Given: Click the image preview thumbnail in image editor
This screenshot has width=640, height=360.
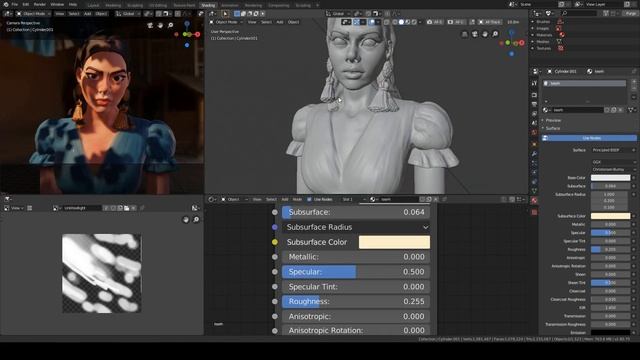Looking at the screenshot, I should (x=102, y=273).
